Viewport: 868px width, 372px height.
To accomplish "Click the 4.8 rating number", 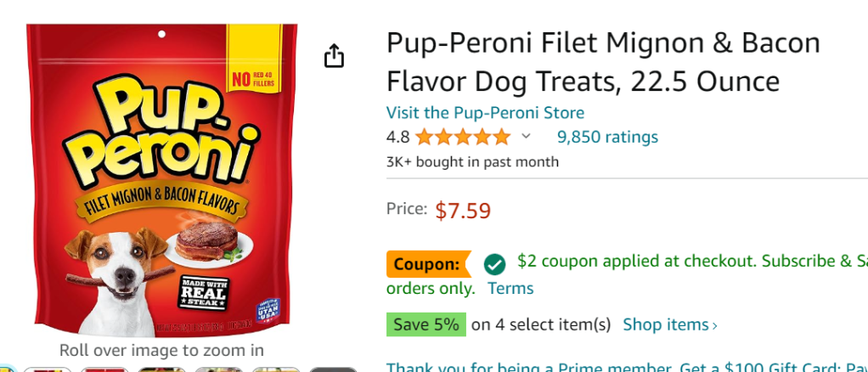I will (x=397, y=137).
